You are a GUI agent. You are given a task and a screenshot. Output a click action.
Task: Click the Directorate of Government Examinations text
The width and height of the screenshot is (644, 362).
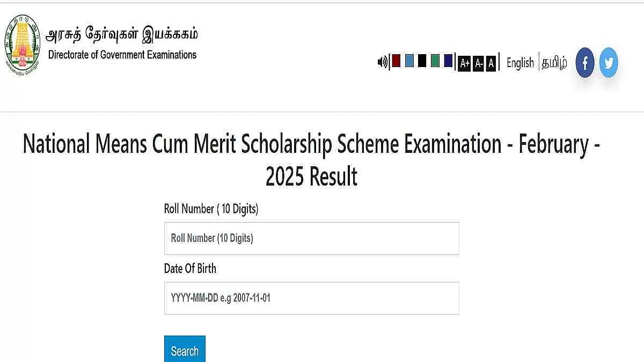click(122, 55)
